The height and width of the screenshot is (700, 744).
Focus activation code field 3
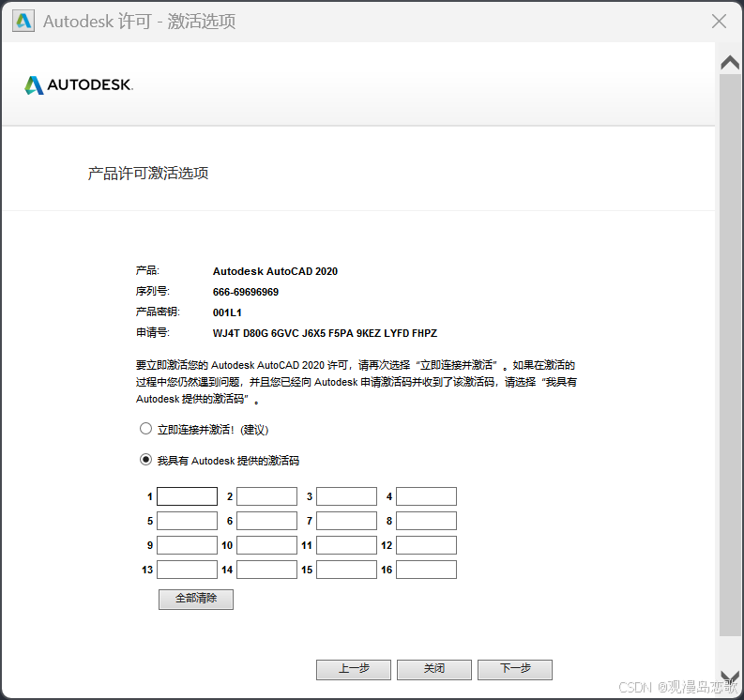coord(346,496)
